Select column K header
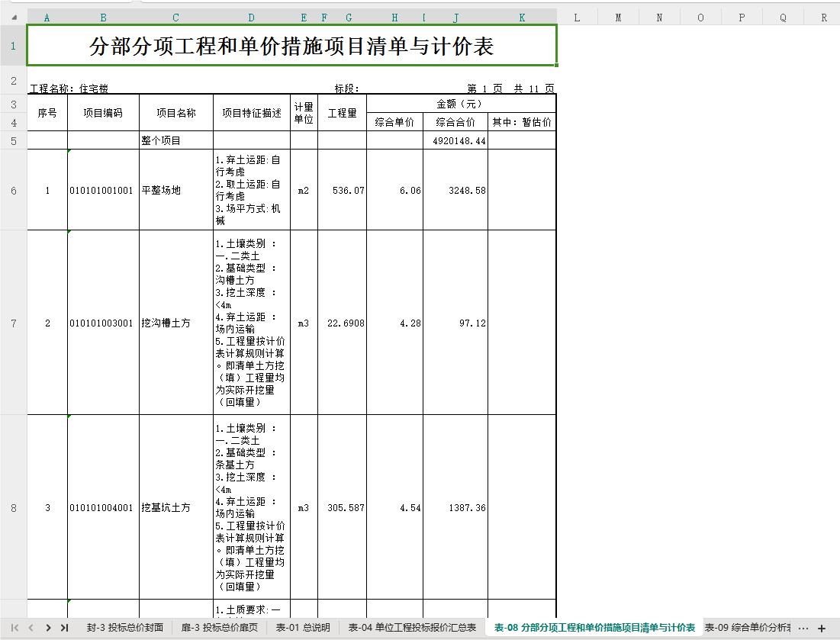This screenshot has height=640, width=840. (x=522, y=18)
